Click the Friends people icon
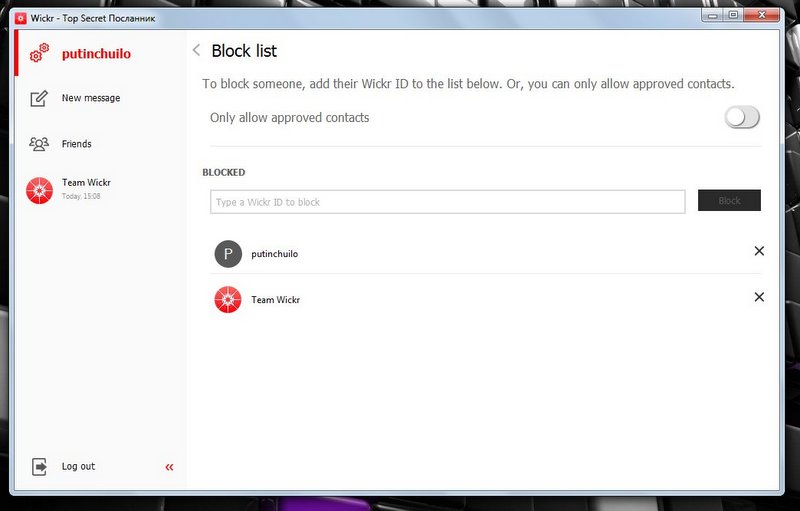 point(39,144)
